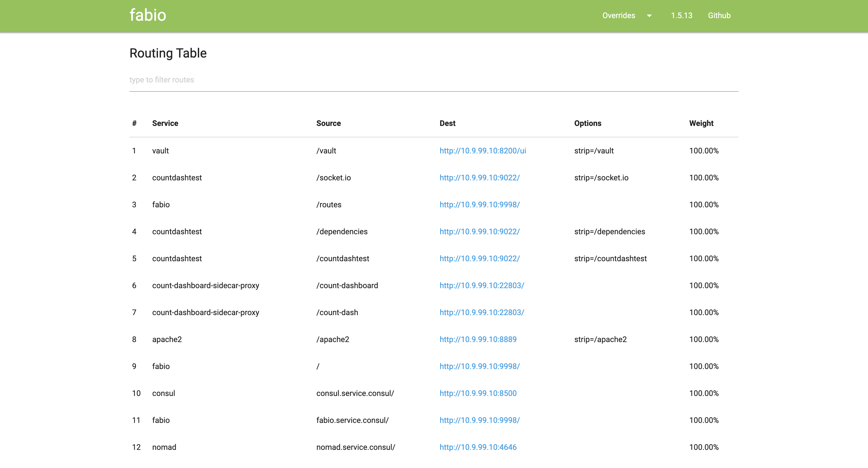Open destination link for /dependencies route
The height and width of the screenshot is (468, 868).
coord(480,232)
